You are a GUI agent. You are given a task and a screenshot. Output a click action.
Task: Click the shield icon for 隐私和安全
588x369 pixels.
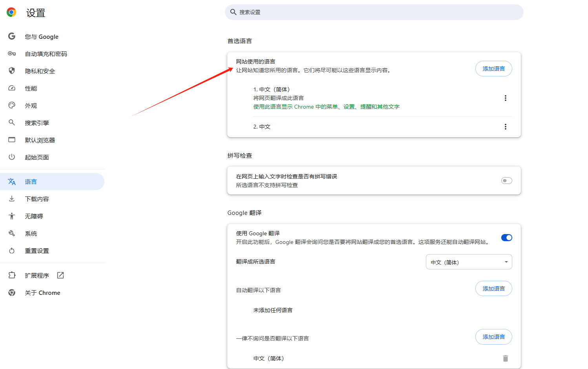(12, 71)
